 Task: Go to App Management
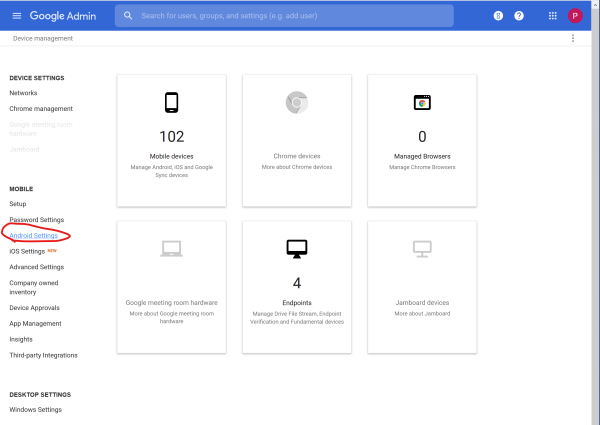(x=35, y=324)
